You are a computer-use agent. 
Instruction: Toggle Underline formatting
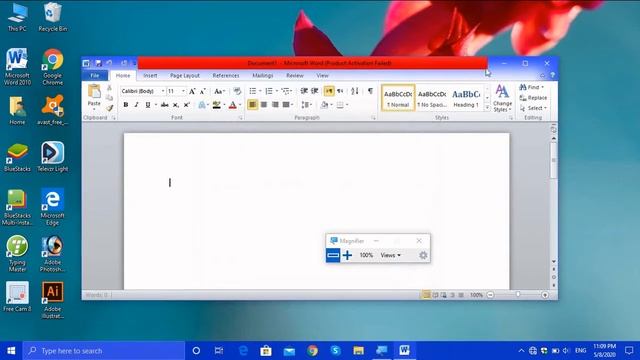tap(148, 105)
